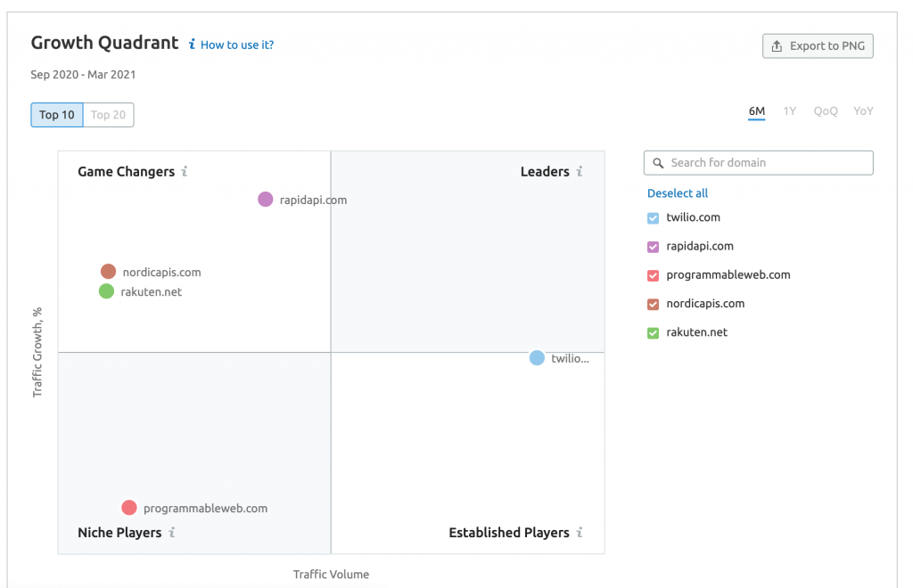Select the programmableweb.com red dot on chart
The width and height of the screenshot is (913, 588).
129,508
